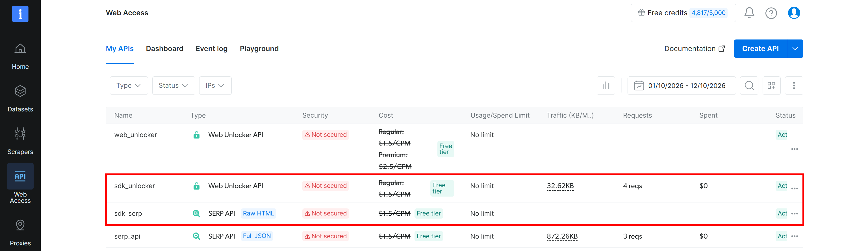
Task: Open the Documentation link
Action: click(x=694, y=49)
